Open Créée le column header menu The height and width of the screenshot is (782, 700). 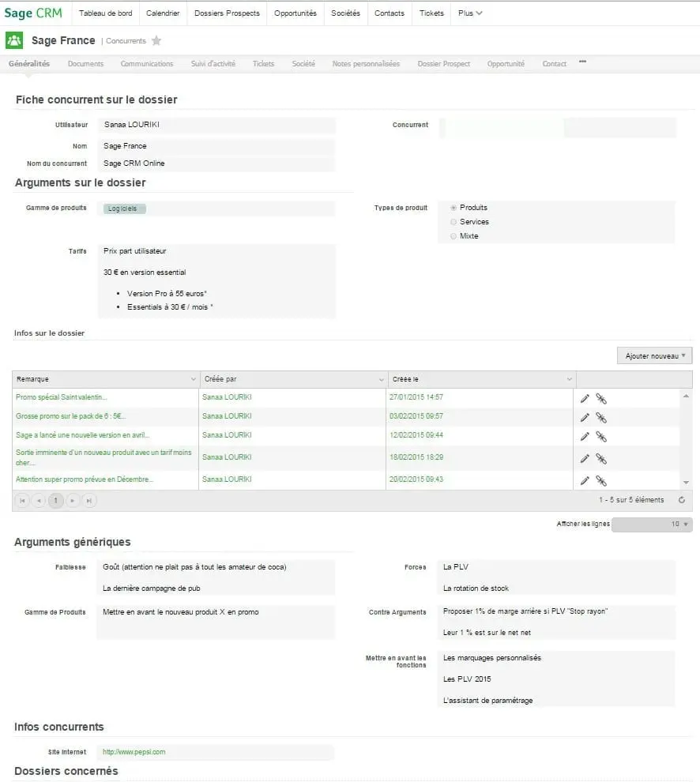click(x=570, y=379)
